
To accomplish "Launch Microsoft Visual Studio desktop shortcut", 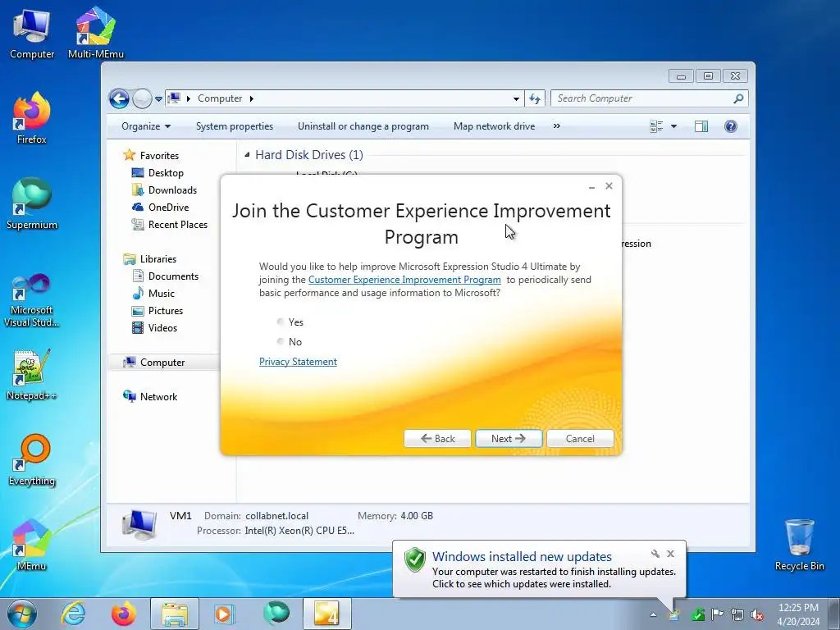I will (x=32, y=300).
